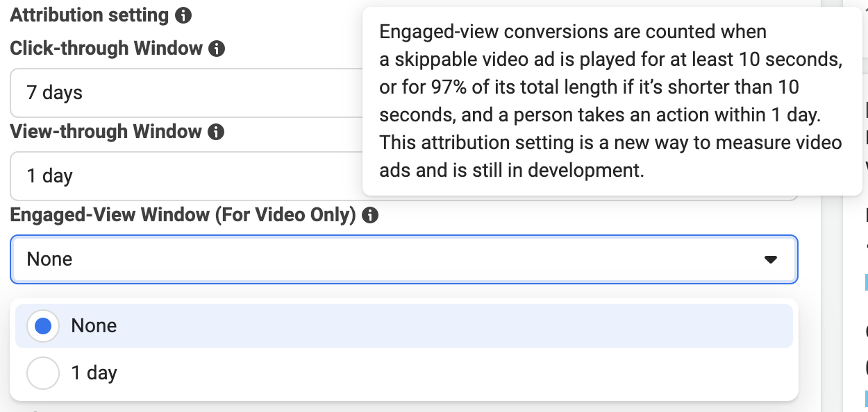Screen dimensions: 868x412
Task: Collapse the Engaged-View Window None combo box
Action: 404,259
